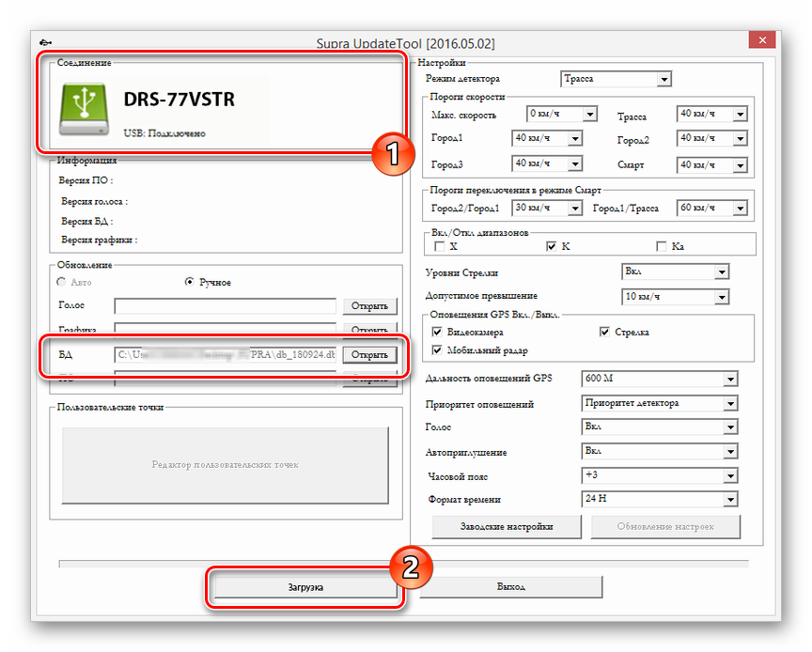Open the Город2/Город1 switching dropdown

(x=547, y=209)
